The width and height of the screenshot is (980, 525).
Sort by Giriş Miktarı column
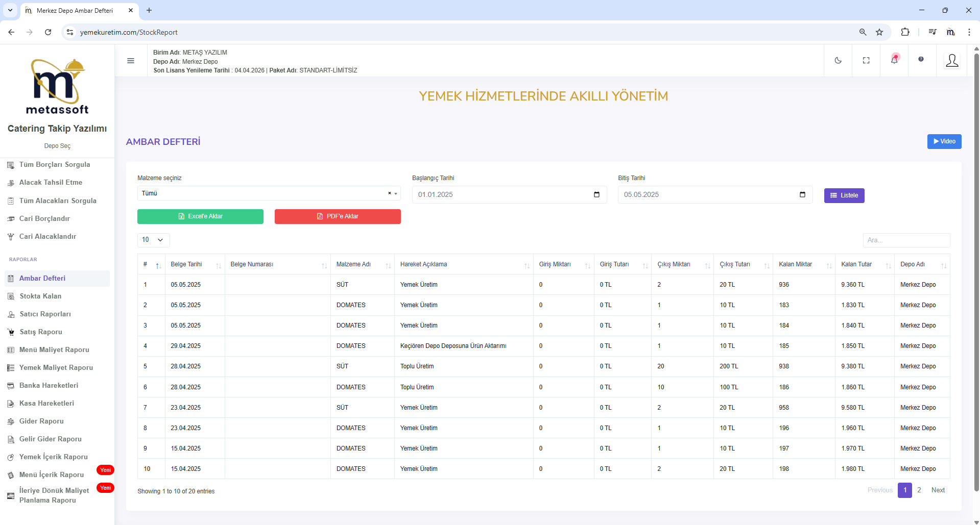coord(564,264)
